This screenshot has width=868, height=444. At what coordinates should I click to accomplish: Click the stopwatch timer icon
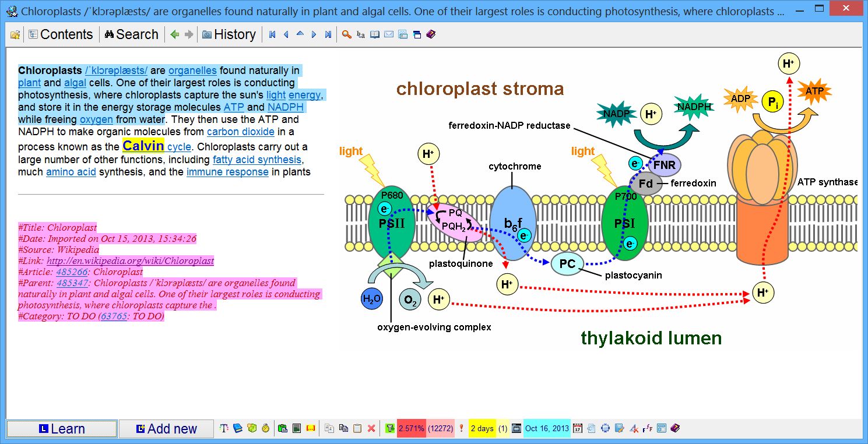pyautogui.click(x=266, y=428)
